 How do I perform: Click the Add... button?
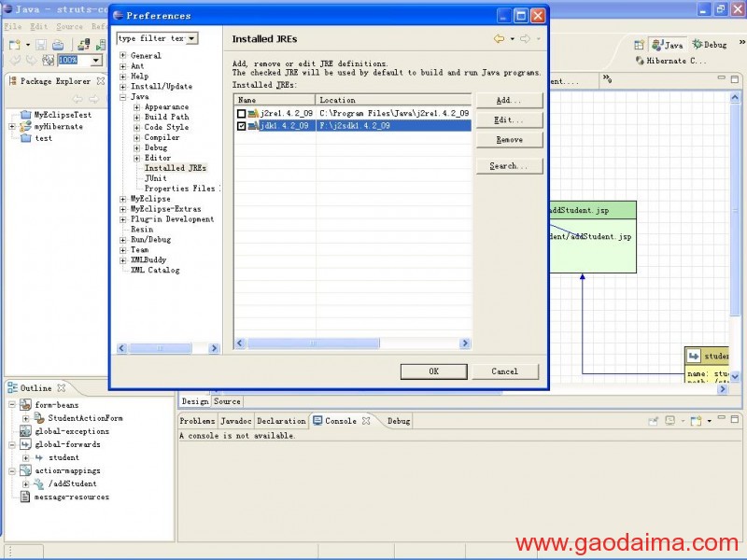[509, 100]
